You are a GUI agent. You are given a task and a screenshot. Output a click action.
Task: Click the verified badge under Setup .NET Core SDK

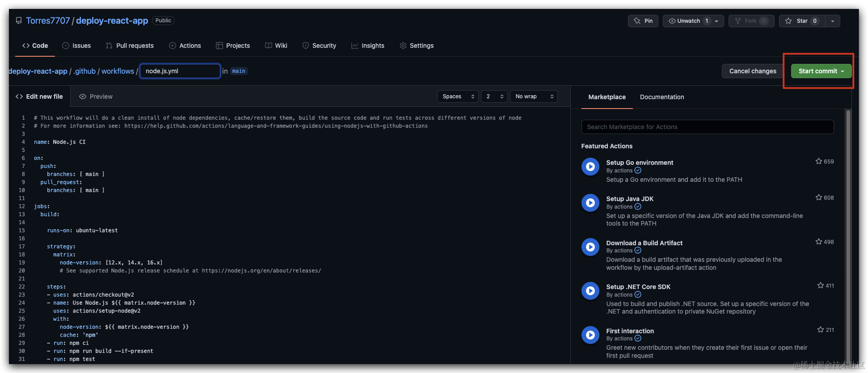(x=638, y=295)
